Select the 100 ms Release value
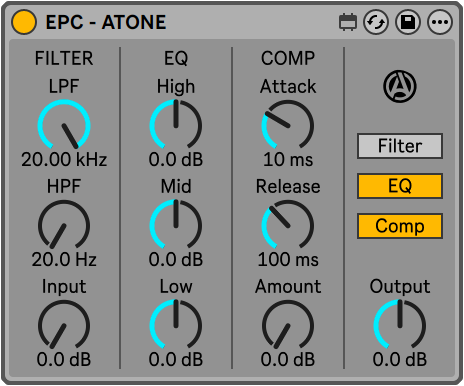 point(288,259)
